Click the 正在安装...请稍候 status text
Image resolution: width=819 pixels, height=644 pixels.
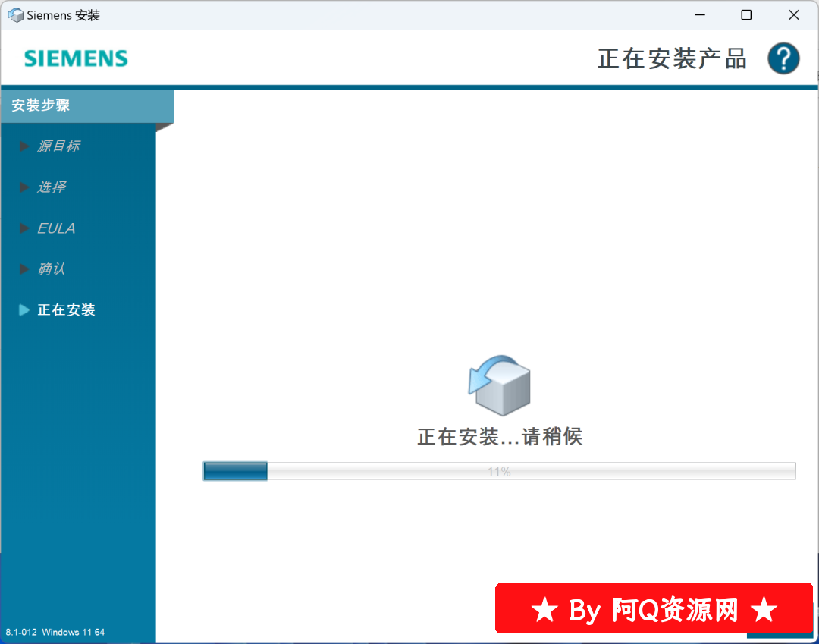(x=500, y=437)
